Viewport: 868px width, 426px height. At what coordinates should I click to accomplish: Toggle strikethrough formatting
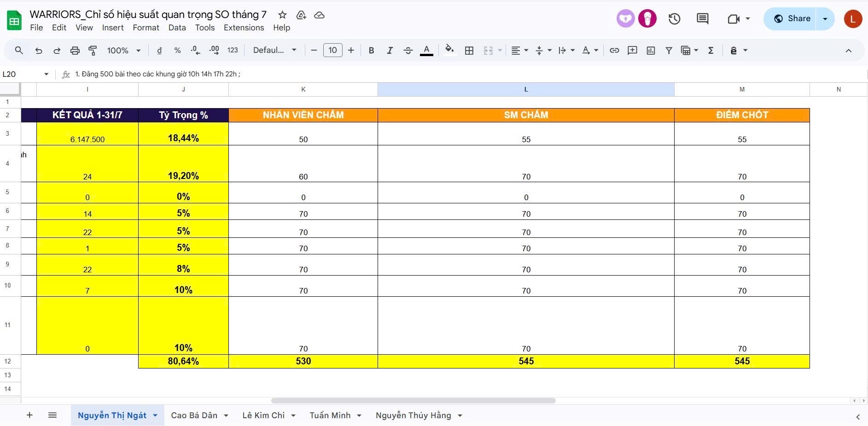(408, 51)
